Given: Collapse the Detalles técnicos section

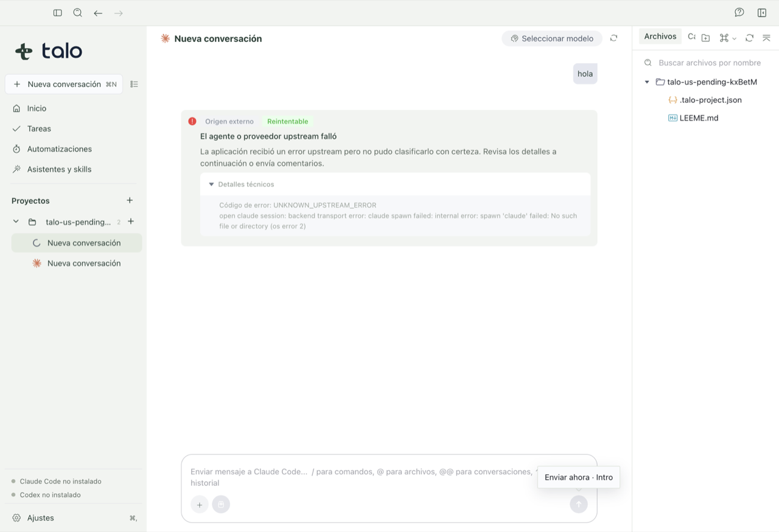Looking at the screenshot, I should pyautogui.click(x=395, y=184).
